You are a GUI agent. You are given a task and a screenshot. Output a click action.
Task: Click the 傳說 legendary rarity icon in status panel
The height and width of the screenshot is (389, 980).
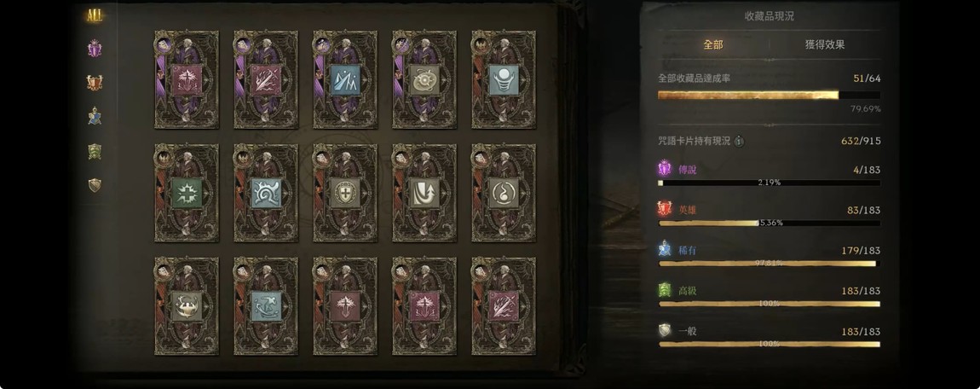[x=665, y=170]
